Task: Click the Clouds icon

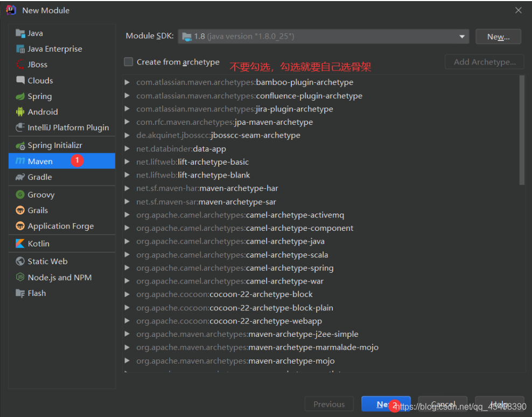Action: (x=20, y=80)
